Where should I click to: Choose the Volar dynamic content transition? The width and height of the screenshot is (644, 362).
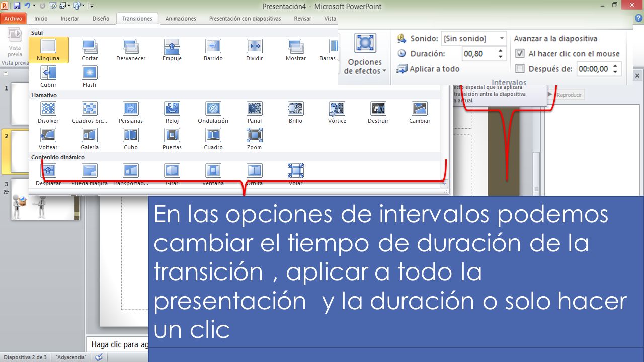[x=296, y=174]
